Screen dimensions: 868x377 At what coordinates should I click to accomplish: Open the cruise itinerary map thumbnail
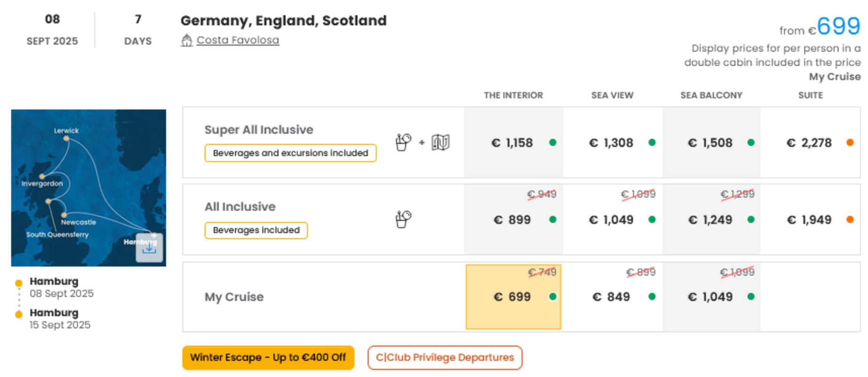click(x=89, y=188)
